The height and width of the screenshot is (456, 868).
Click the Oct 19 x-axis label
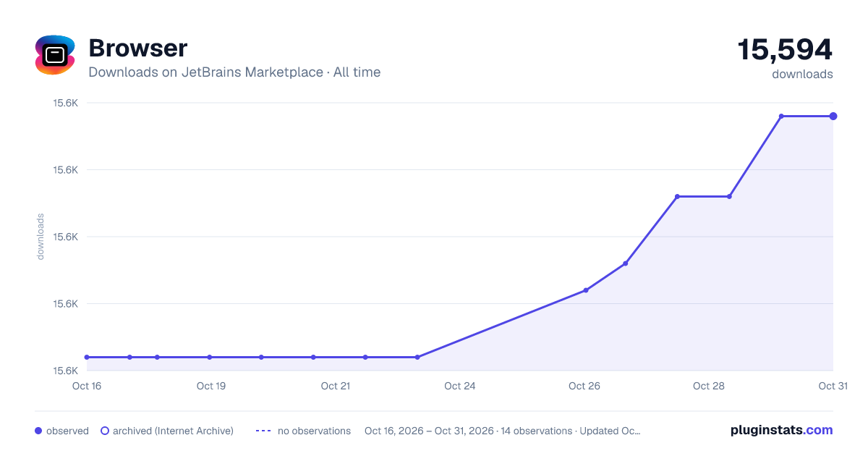[211, 386]
